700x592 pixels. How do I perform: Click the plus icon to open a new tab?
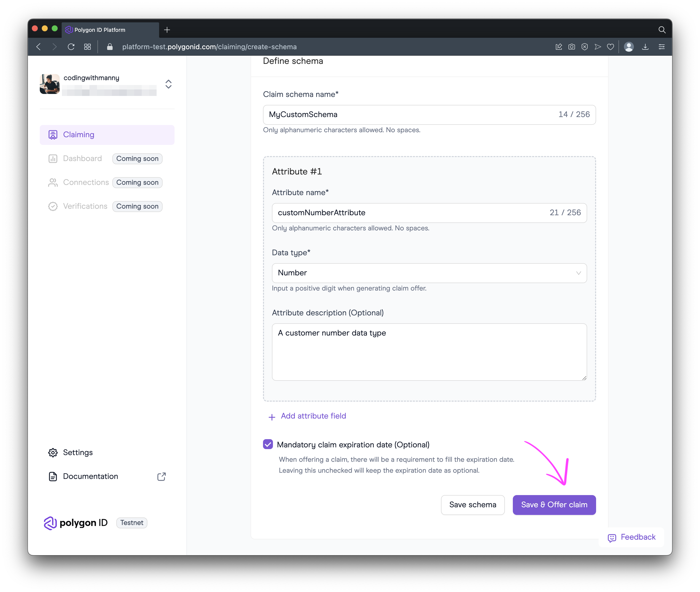click(167, 30)
